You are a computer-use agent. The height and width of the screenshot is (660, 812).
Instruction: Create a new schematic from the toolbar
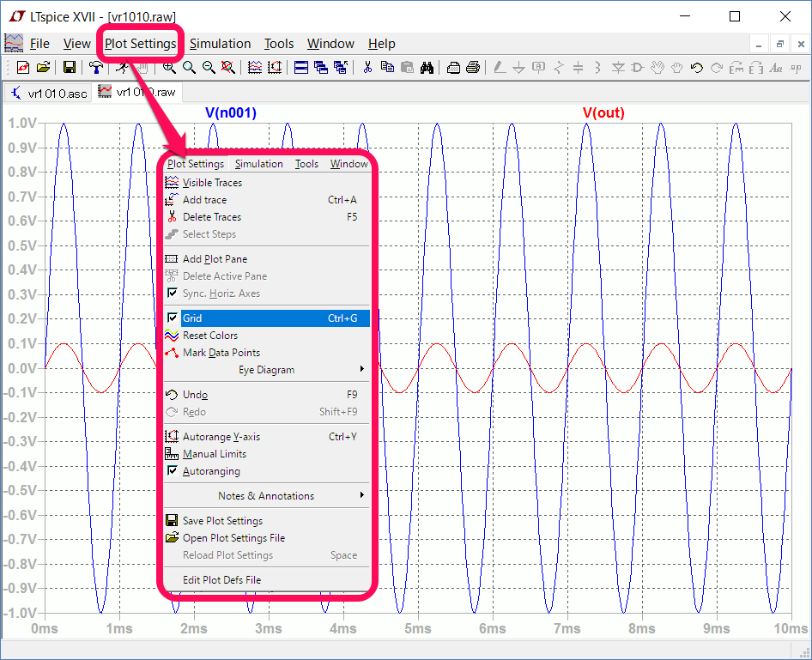pyautogui.click(x=23, y=67)
